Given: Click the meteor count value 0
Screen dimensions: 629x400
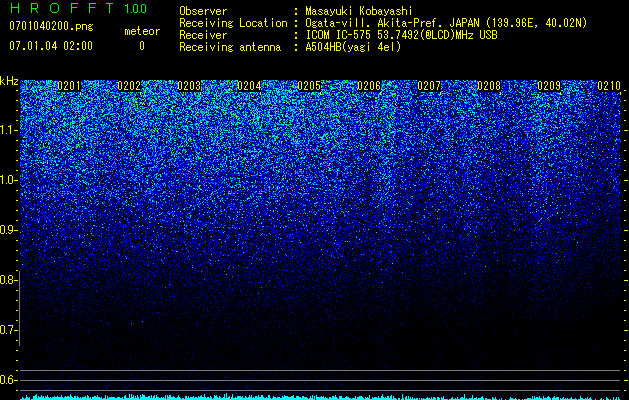Looking at the screenshot, I should pos(142,46).
